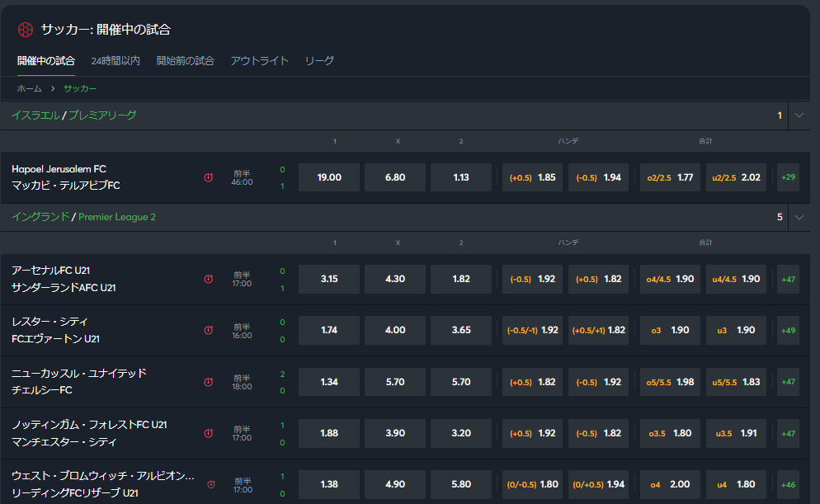Select draw odds 4.00 in レスター・シティ match

coord(395,330)
